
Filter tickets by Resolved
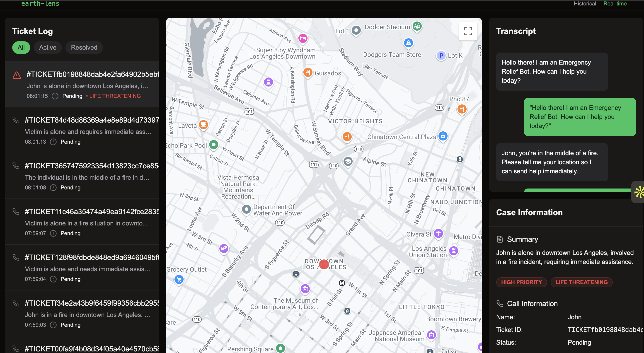[84, 48]
